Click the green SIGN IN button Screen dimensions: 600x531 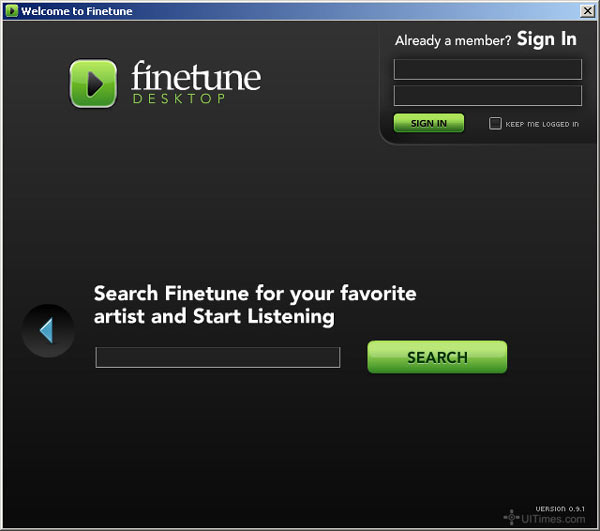pos(429,123)
